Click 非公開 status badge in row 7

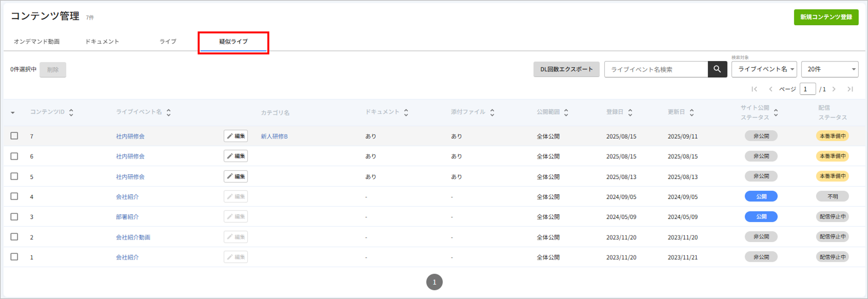point(761,136)
